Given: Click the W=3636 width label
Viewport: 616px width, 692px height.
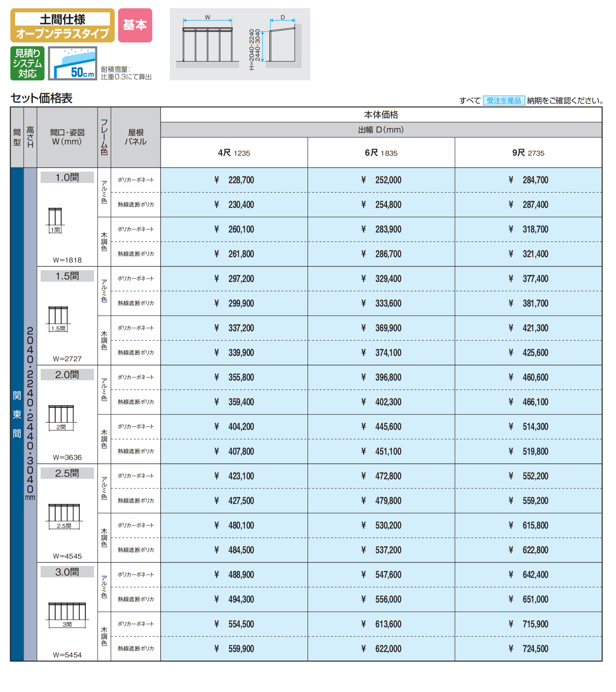Looking at the screenshot, I should [x=67, y=457].
